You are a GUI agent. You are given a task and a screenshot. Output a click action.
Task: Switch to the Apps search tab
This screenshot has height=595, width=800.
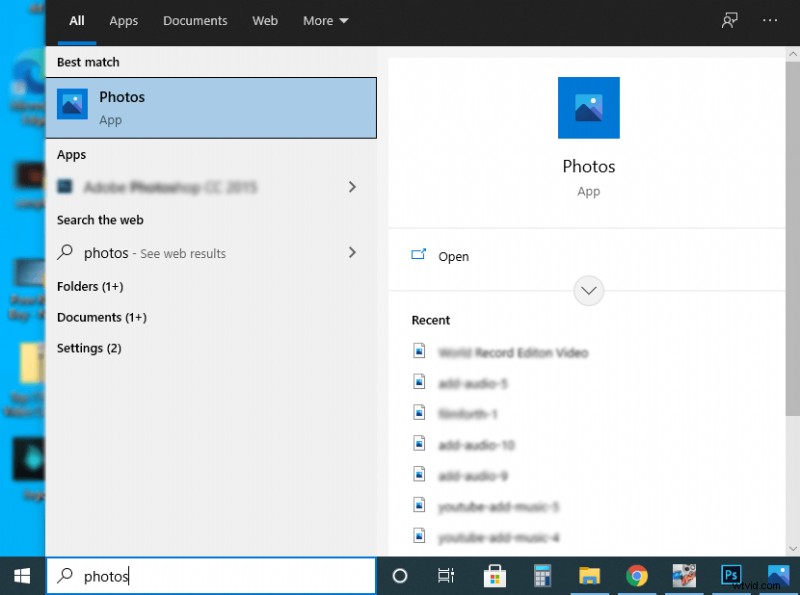coord(123,20)
